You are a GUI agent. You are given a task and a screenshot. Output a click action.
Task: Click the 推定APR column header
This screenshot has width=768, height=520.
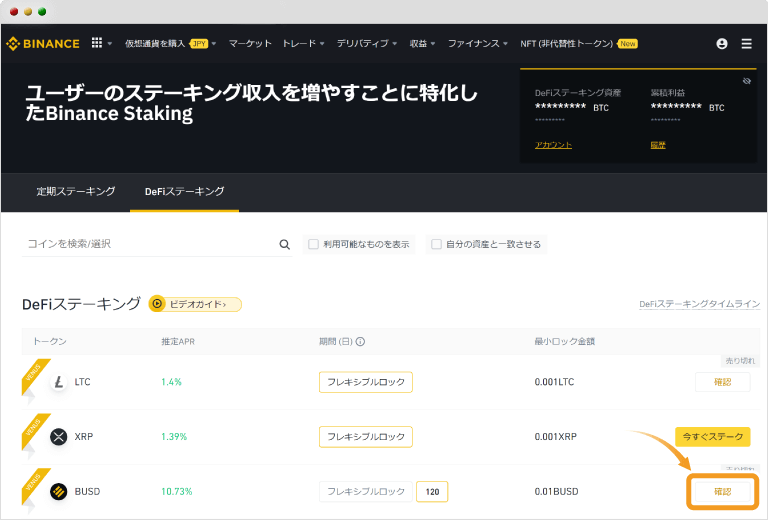178,341
